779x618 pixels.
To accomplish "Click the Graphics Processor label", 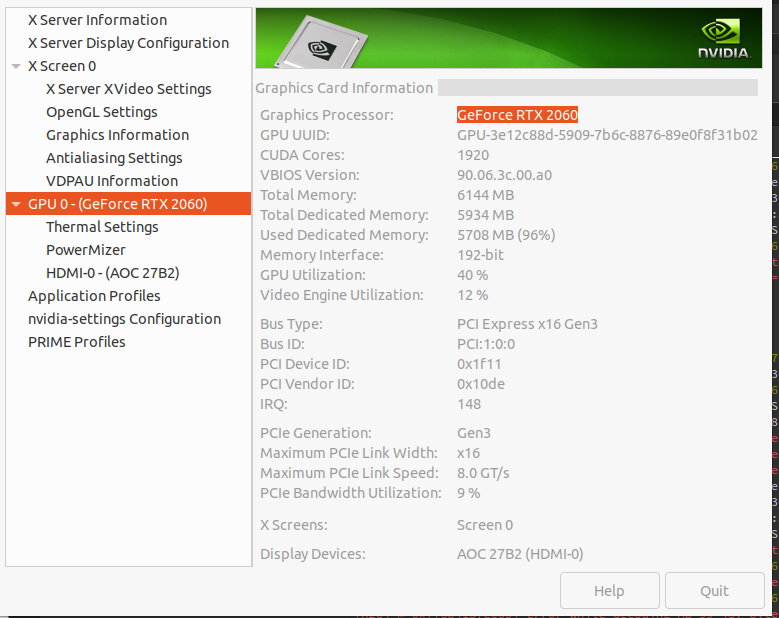I will (327, 115).
